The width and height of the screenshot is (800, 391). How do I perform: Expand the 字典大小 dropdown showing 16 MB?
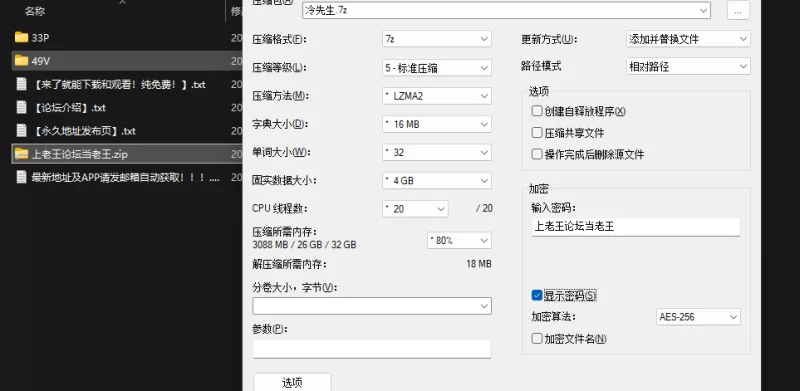(437, 124)
